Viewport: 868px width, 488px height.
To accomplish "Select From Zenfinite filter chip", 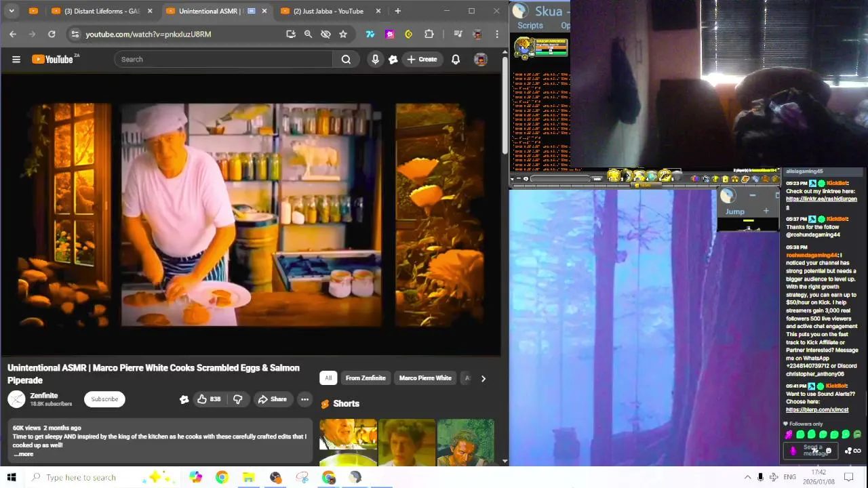I will coord(365,378).
